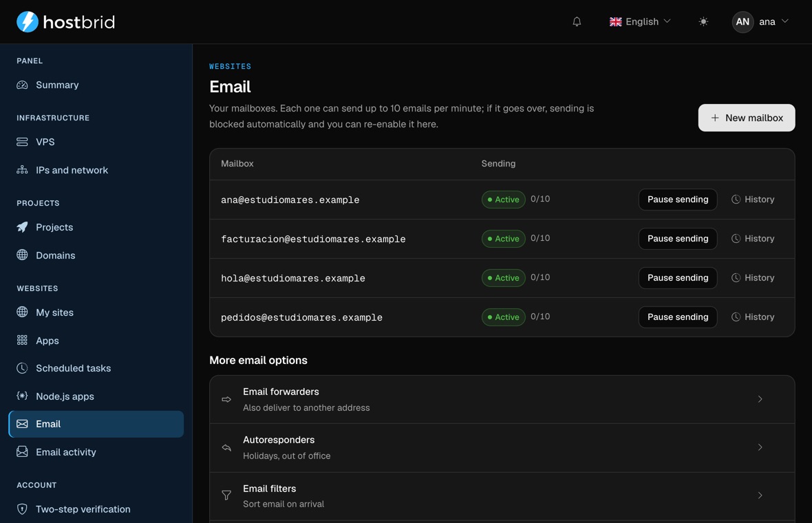This screenshot has height=523, width=812.
Task: Open the English language dropdown
Action: click(x=640, y=22)
